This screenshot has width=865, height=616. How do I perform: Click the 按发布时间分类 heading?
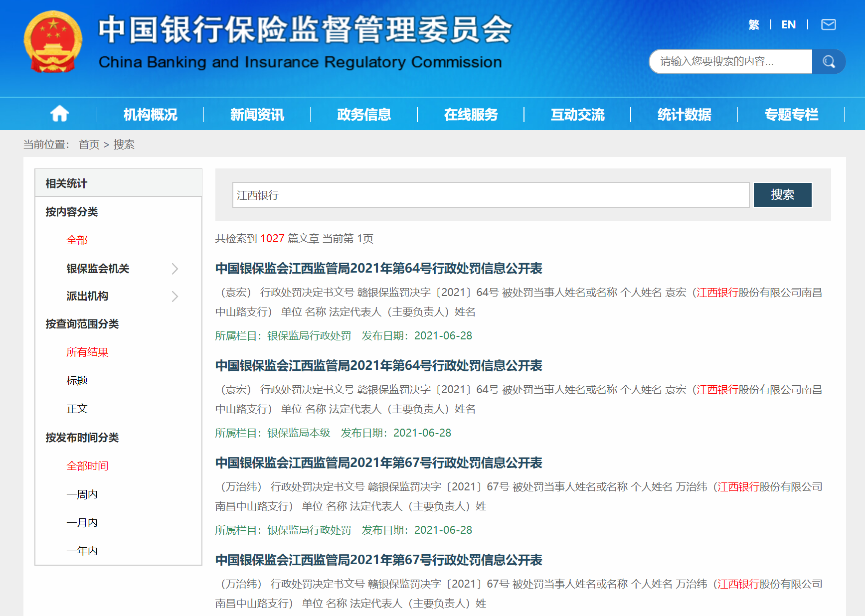(82, 438)
